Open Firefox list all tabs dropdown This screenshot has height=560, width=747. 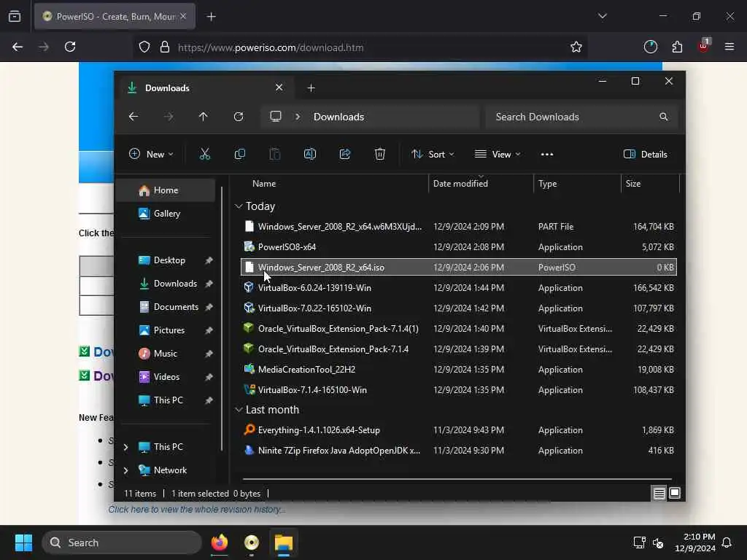click(x=602, y=16)
